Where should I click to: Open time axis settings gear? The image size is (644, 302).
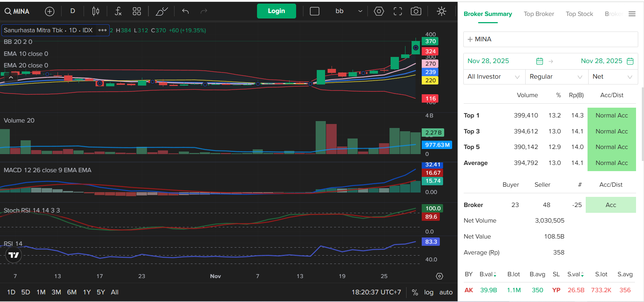[439, 276]
